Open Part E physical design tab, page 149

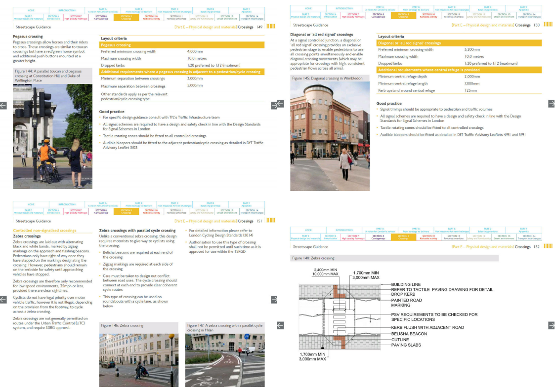28,17
